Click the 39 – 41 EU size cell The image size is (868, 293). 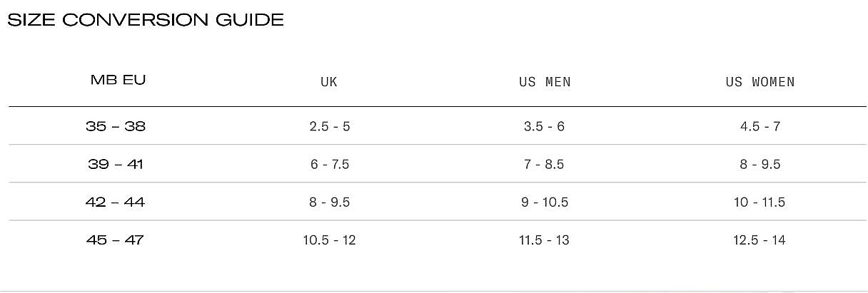click(116, 164)
